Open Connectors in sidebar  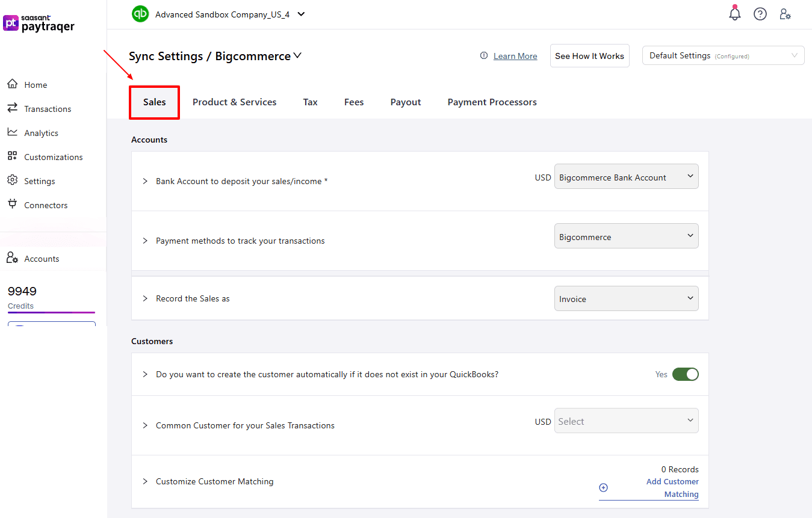coord(46,205)
